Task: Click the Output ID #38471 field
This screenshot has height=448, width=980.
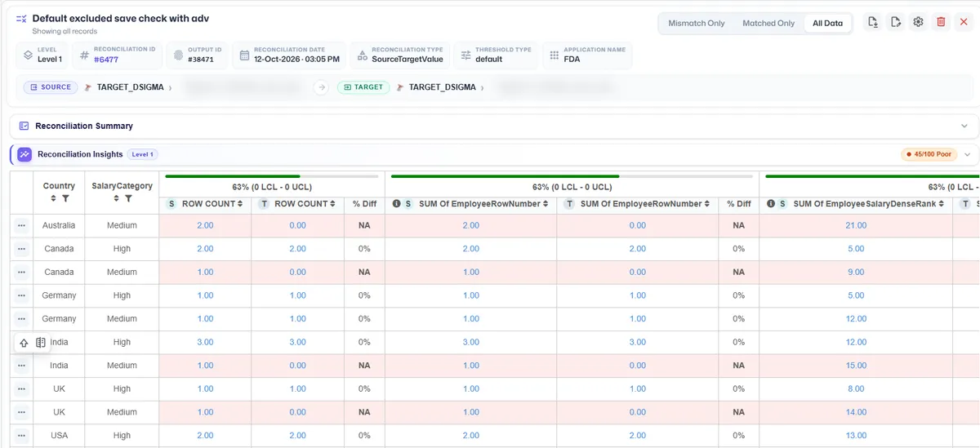Action: click(x=198, y=55)
